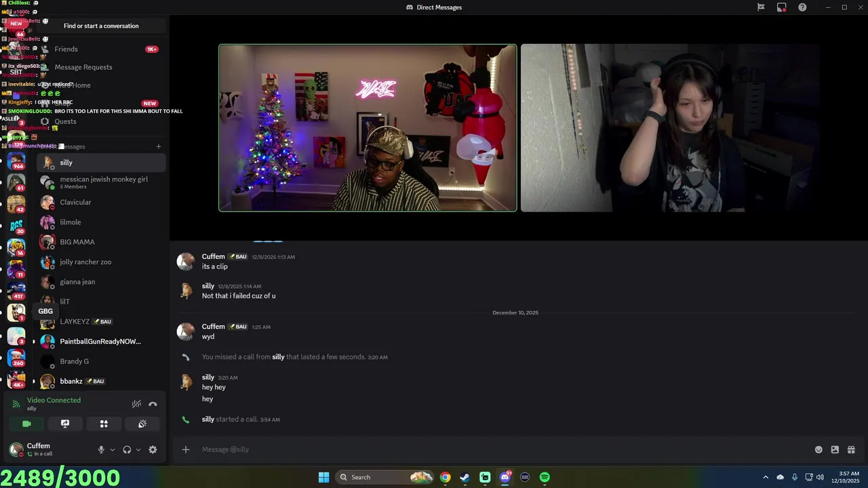Viewport: 868px width, 488px height.
Task: Open DM with jolly rancher zoo
Action: point(100,262)
